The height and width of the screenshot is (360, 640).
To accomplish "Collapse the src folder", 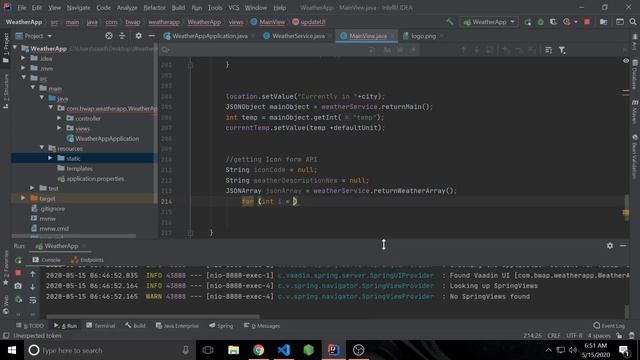I will coord(23,78).
